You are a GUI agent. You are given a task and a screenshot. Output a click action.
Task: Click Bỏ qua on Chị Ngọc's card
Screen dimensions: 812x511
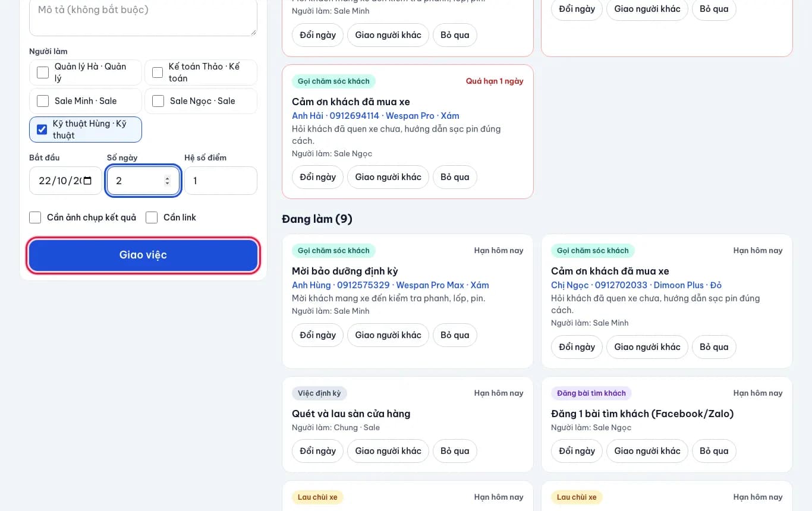click(x=714, y=347)
